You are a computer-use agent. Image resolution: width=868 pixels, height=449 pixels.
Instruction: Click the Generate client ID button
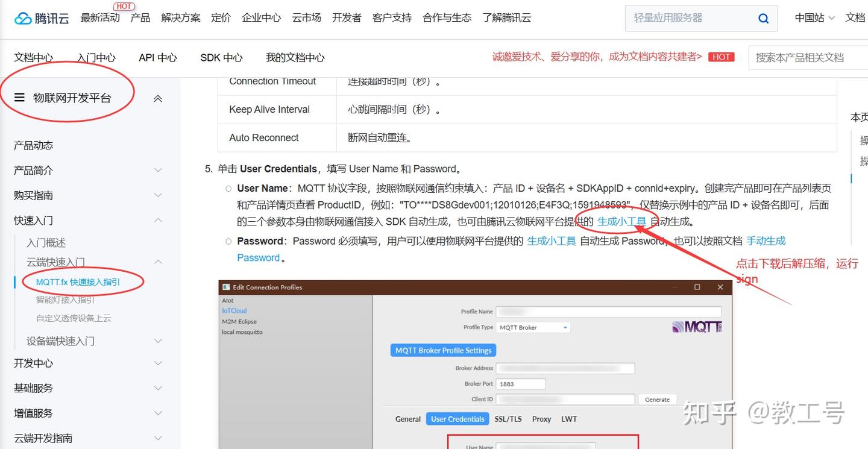(657, 400)
